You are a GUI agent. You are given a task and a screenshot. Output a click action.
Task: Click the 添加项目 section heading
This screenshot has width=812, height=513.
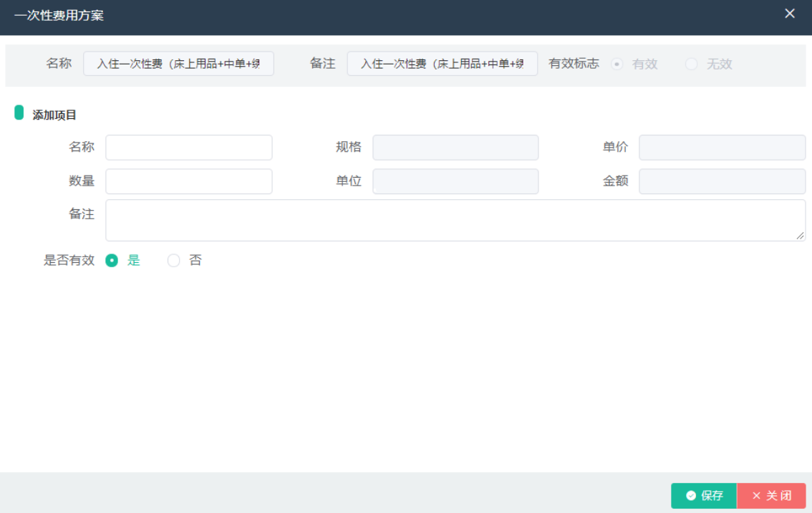click(54, 115)
